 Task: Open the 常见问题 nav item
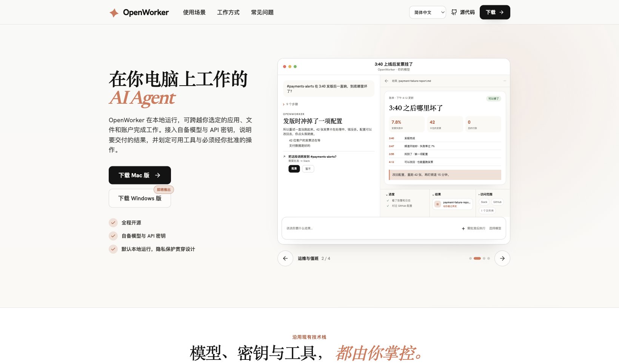(x=262, y=12)
